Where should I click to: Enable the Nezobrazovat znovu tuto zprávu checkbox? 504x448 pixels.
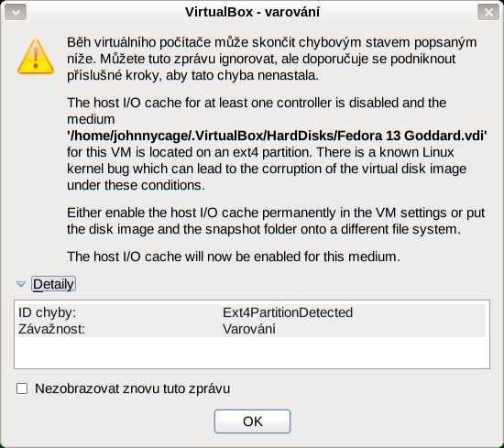click(x=22, y=388)
